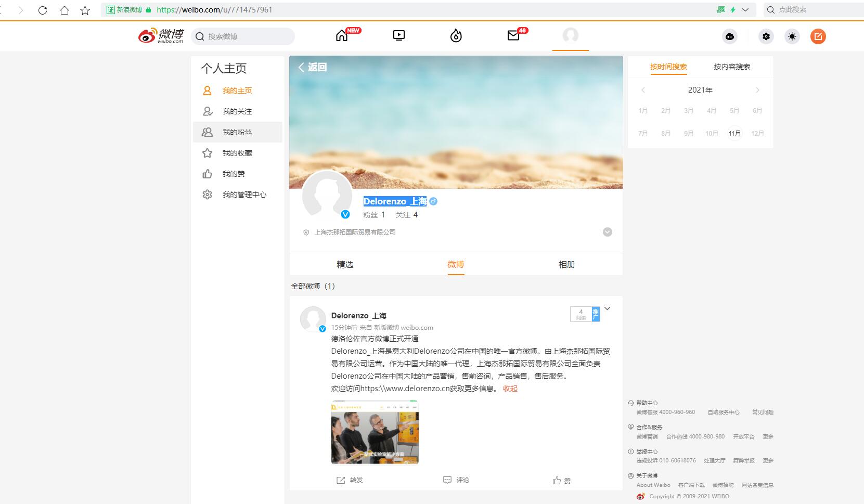Expand the post options chevron
The image size is (864, 504).
click(607, 308)
